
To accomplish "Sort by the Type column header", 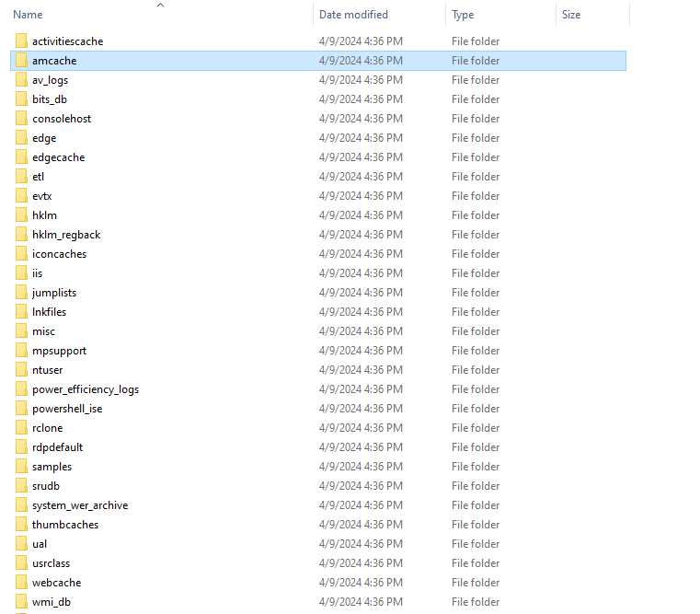I will pos(463,15).
